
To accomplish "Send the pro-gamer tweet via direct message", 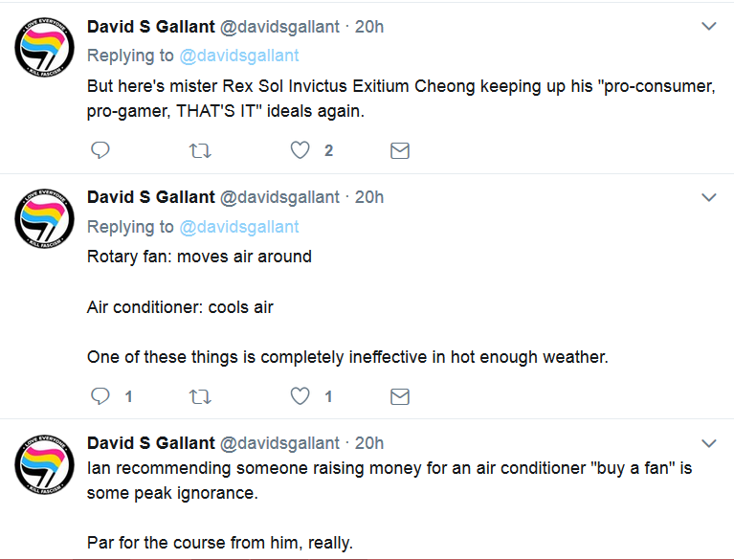I will pyautogui.click(x=400, y=151).
